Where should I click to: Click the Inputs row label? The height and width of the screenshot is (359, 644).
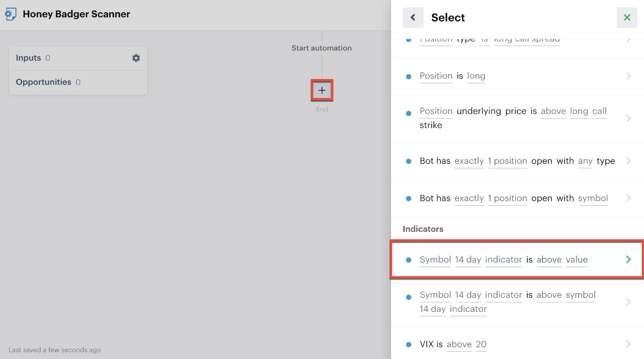(28, 58)
